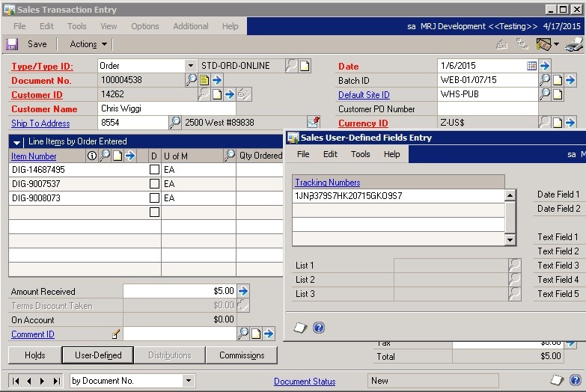Click the Commissions button
Viewport: 586px width, 392px height.
click(x=242, y=355)
